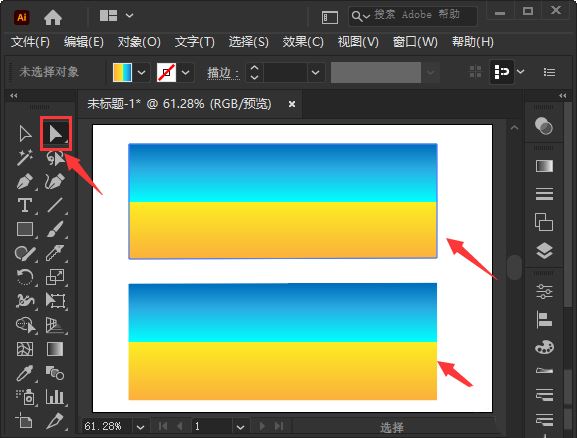The height and width of the screenshot is (438, 577).
Task: Select the Gradient tool in toolbox
Action: tap(55, 349)
